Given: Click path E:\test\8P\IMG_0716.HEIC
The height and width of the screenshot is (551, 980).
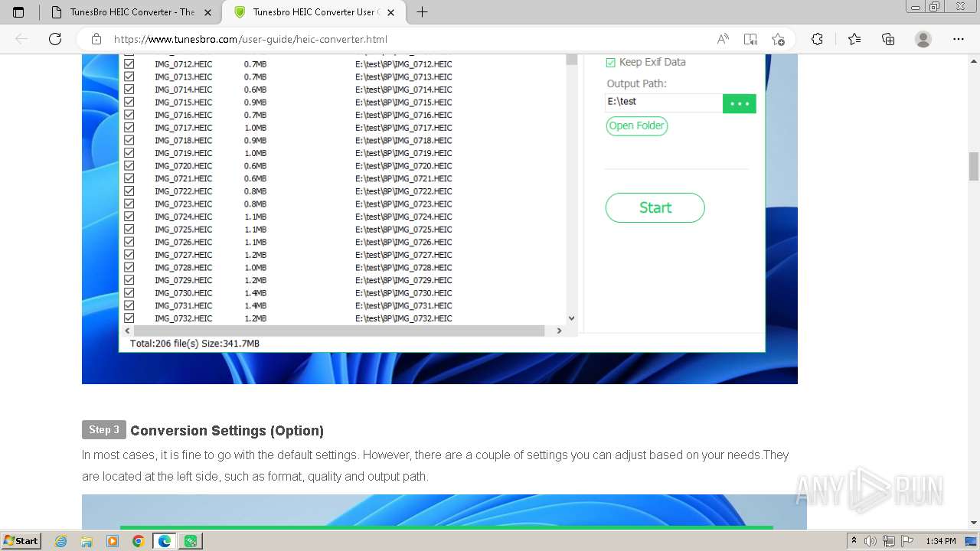Looking at the screenshot, I should 403,115.
